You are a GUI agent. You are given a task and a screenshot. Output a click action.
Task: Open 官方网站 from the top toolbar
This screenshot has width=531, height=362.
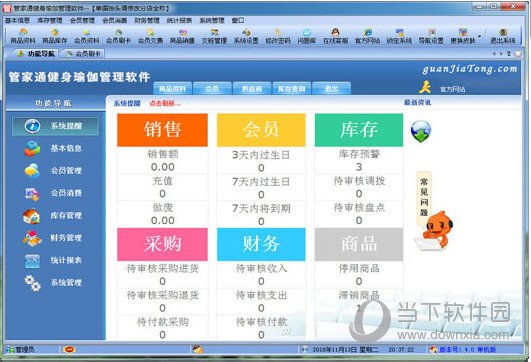pos(367,36)
